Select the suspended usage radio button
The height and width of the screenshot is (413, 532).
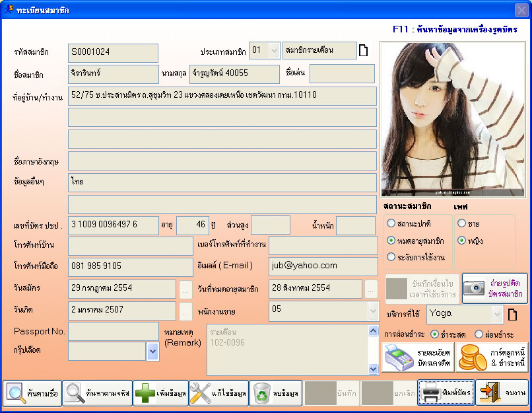pos(391,256)
